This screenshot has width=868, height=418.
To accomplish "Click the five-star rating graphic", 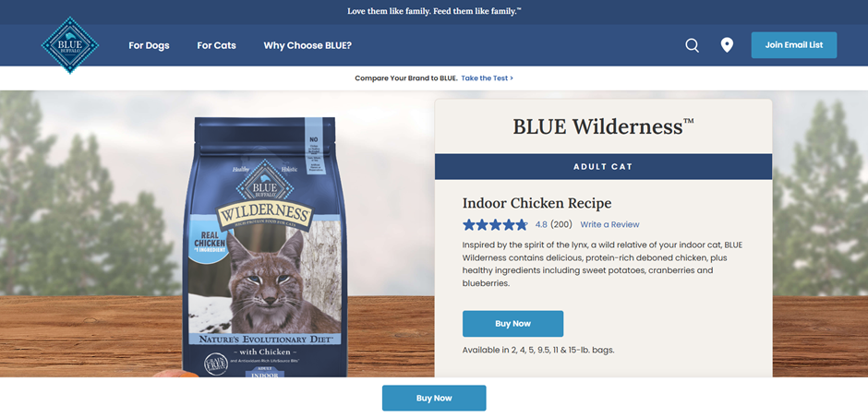I will 496,224.
